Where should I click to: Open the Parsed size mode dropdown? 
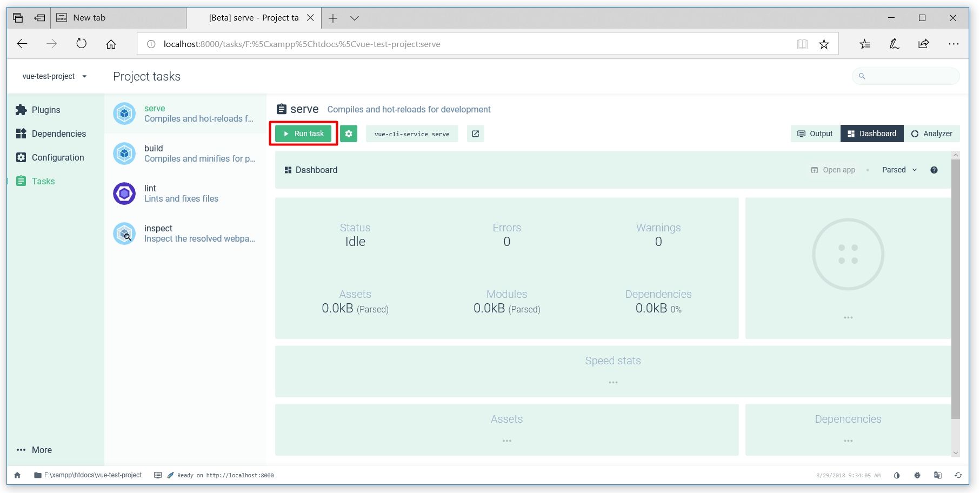[x=899, y=170]
